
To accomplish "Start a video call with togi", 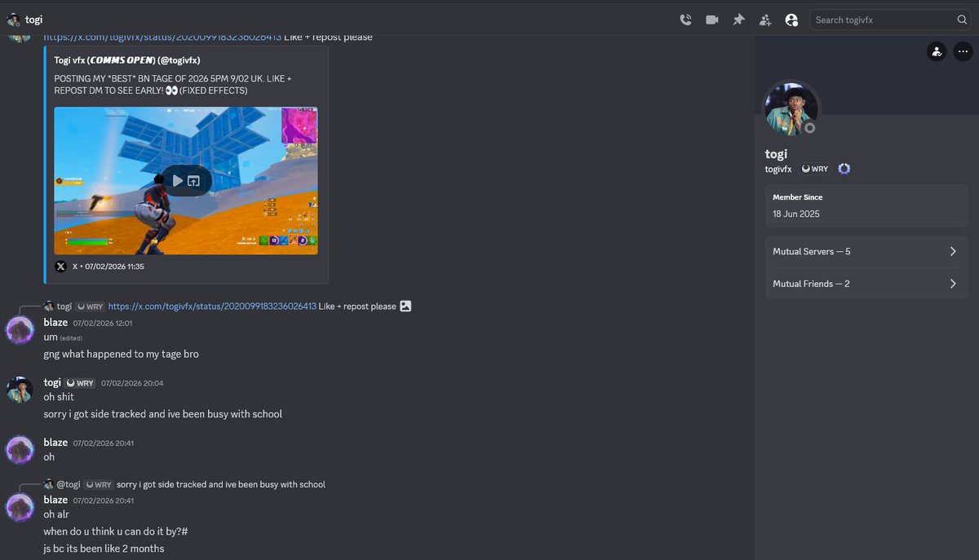I will coord(711,19).
